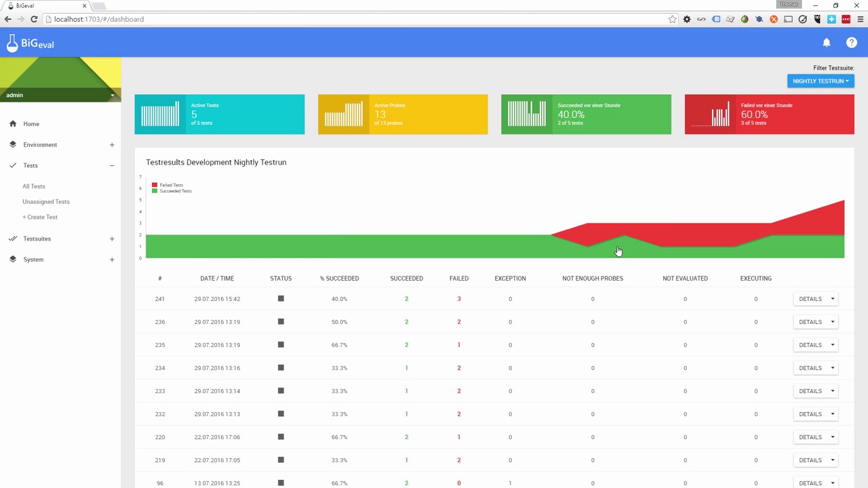Click the status square for run 241

coord(281,298)
